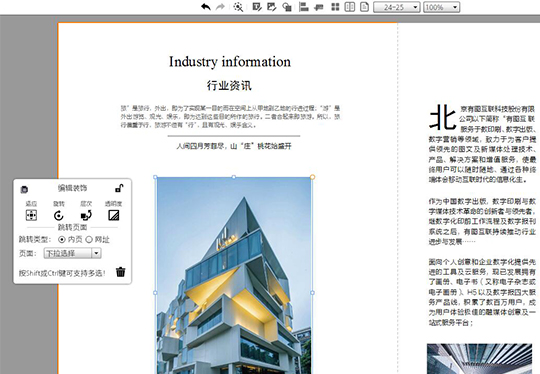Viewport: 540px width, 374px height.
Task: Click the insert text box tool
Action: tap(257, 7)
